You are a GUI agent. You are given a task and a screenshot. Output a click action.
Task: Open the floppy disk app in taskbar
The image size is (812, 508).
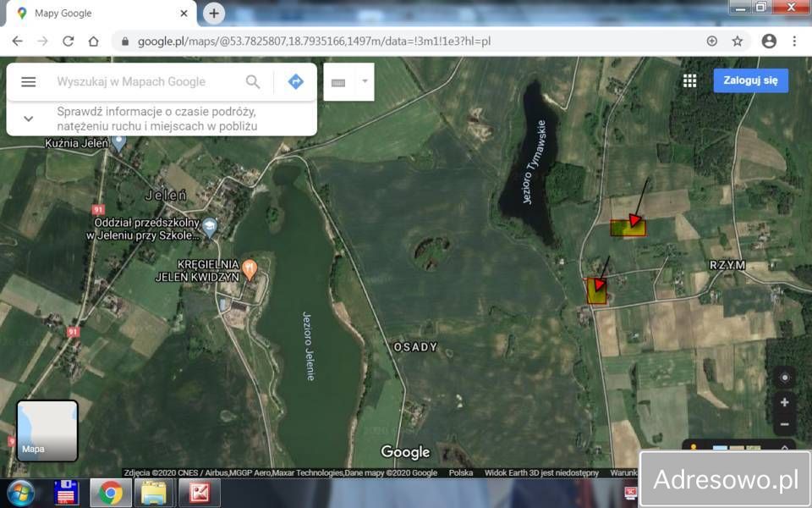point(66,493)
